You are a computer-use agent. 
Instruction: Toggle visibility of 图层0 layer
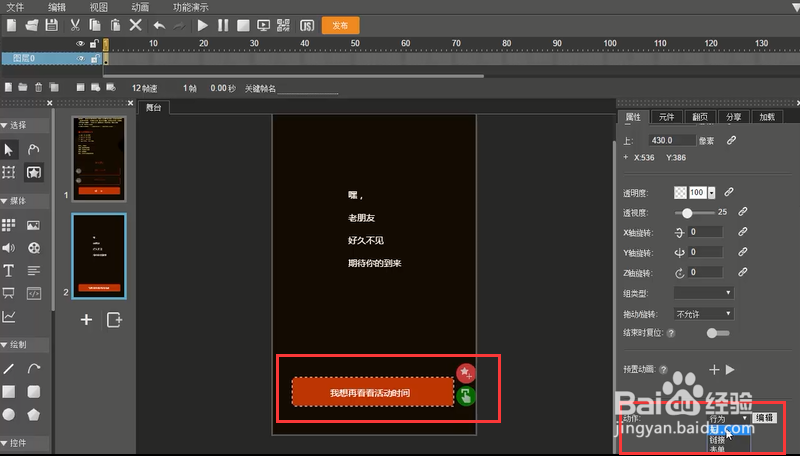(80, 59)
